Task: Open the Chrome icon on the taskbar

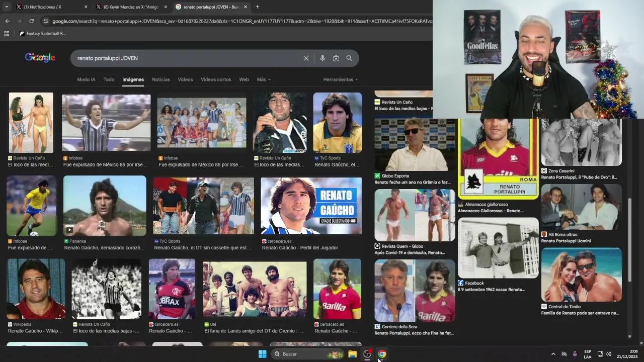Action: [382, 354]
